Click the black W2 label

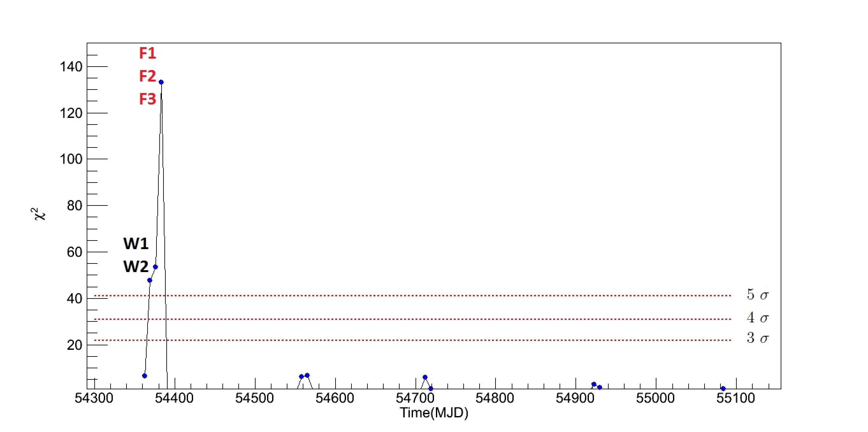(136, 267)
